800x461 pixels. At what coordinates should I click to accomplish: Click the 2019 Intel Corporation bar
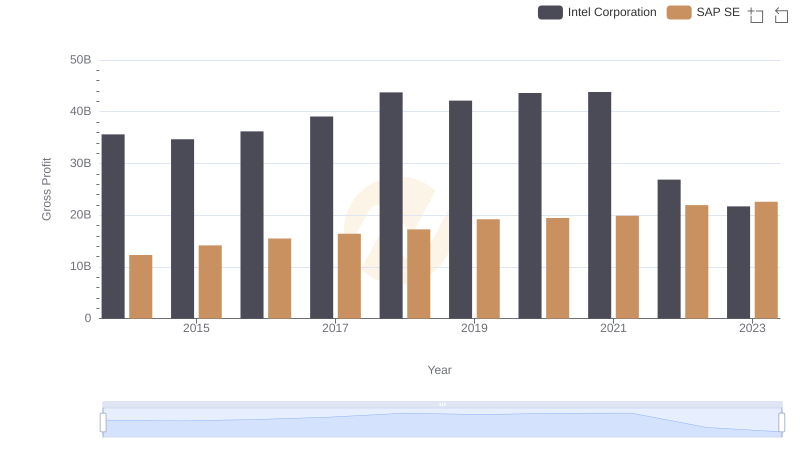point(461,210)
